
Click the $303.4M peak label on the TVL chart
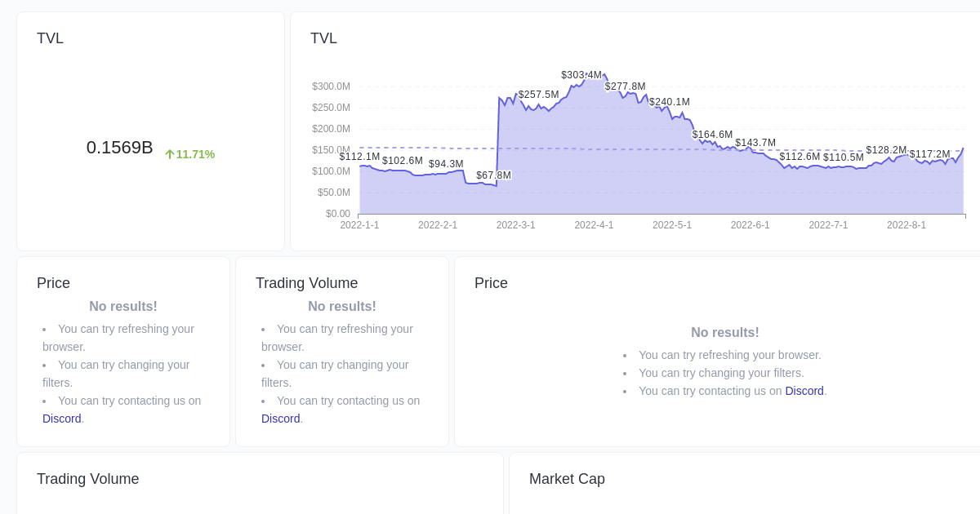click(x=581, y=75)
